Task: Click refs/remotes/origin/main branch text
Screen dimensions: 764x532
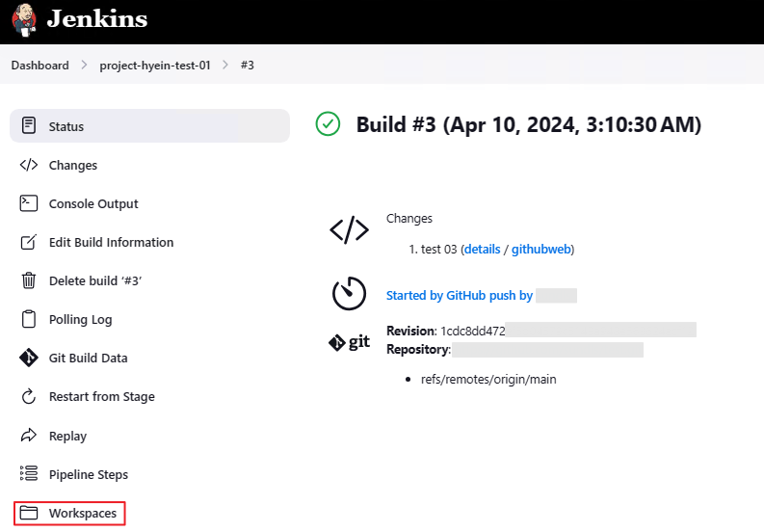Action: [x=488, y=380]
